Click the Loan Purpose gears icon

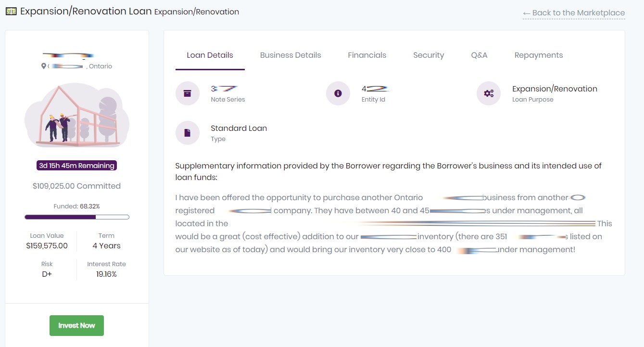(489, 93)
